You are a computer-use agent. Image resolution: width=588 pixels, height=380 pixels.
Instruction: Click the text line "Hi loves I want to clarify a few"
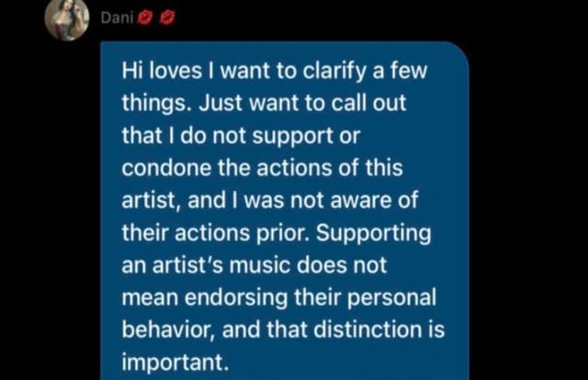pyautogui.click(x=274, y=72)
